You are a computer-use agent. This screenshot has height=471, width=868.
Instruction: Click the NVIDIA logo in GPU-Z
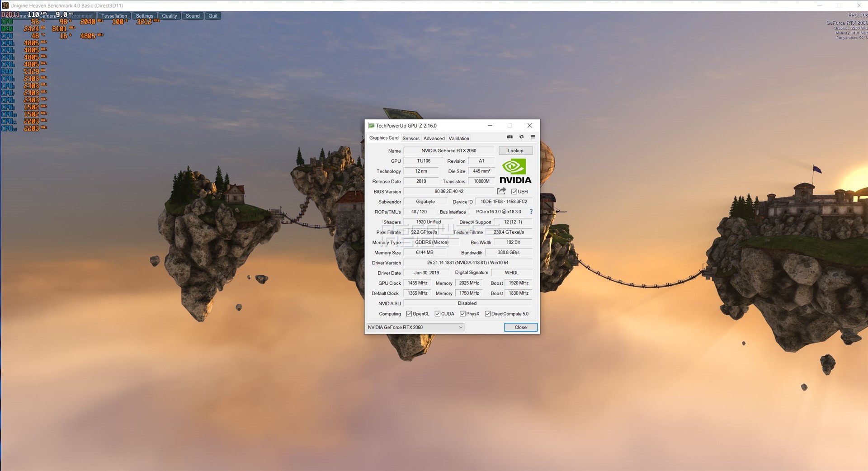point(515,171)
